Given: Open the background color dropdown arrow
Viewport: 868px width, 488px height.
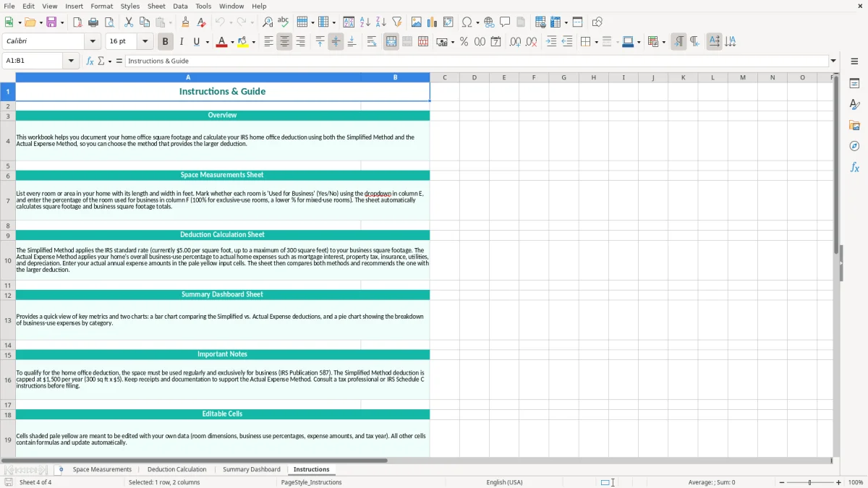Looking at the screenshot, I should click(x=253, y=42).
